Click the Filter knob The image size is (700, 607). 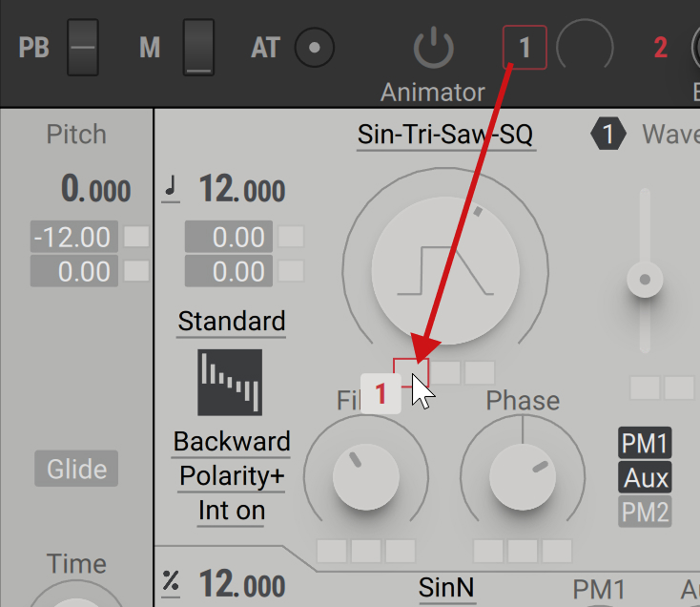pyautogui.click(x=366, y=476)
